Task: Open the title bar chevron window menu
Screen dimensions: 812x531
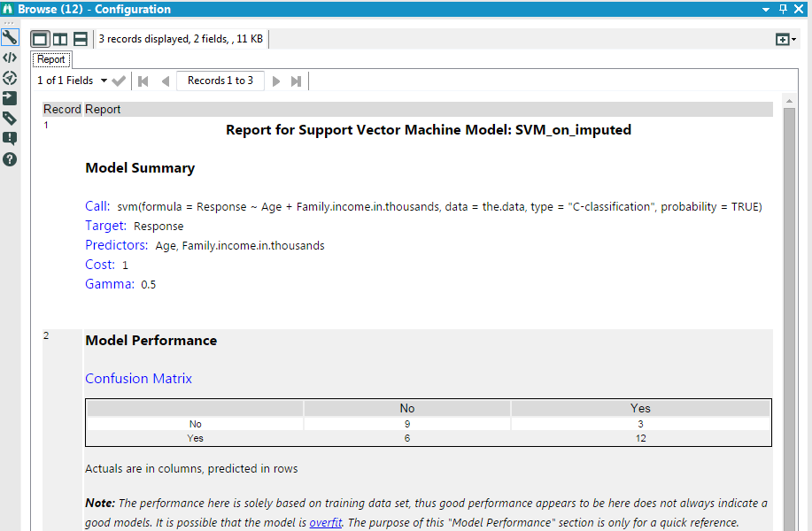Action: [x=764, y=9]
